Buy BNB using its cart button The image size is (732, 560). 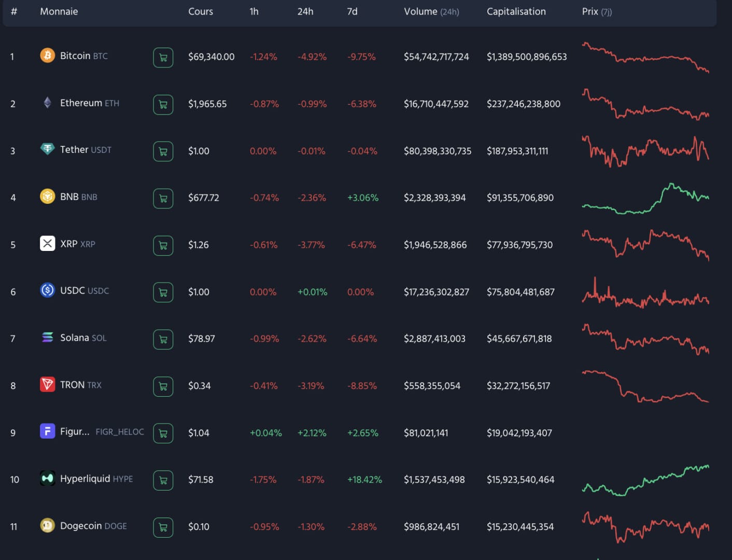(163, 199)
